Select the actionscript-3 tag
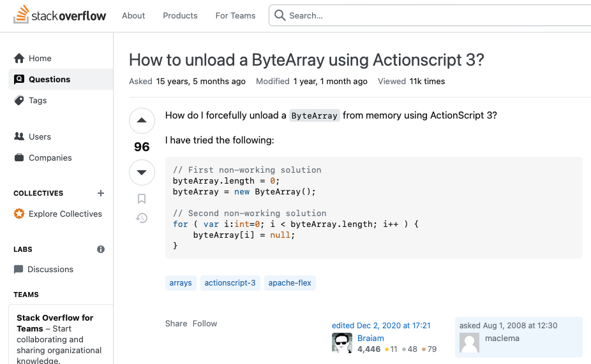The width and height of the screenshot is (591, 364). click(230, 282)
